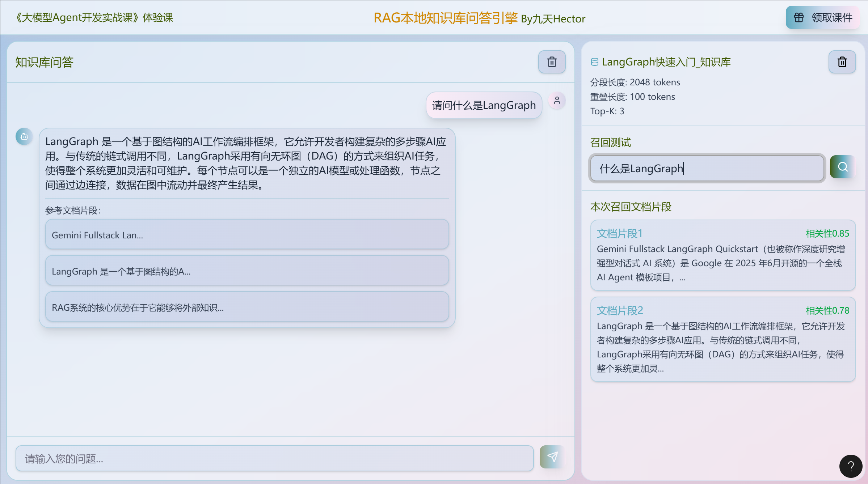Click the LangGraph快速入门_知识库 title
The height and width of the screenshot is (484, 868).
pyautogui.click(x=666, y=62)
